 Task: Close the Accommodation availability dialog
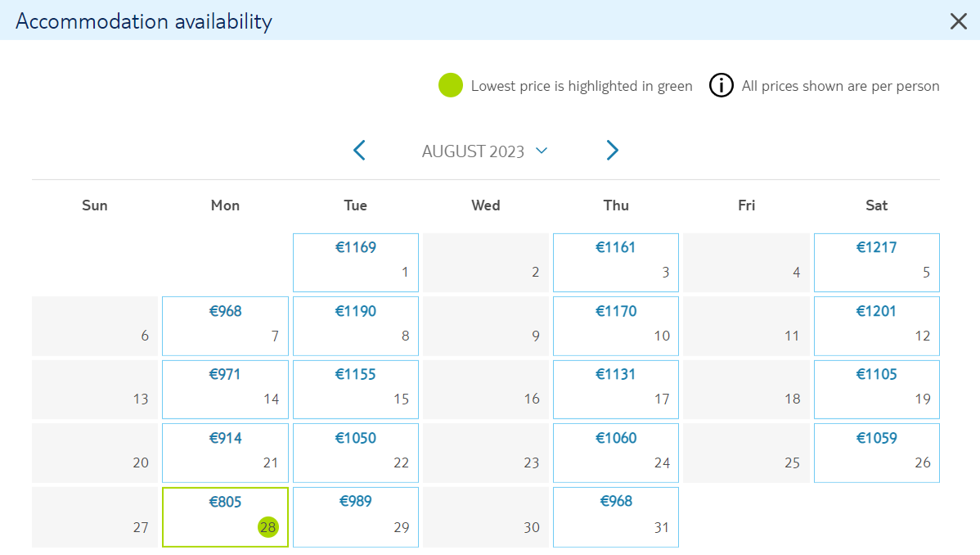(x=958, y=21)
